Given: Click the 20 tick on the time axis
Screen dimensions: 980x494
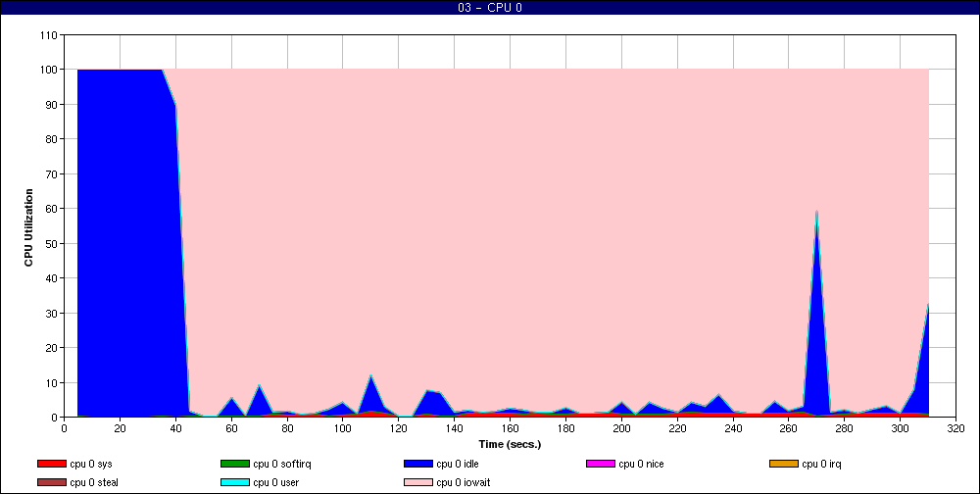Looking at the screenshot, I should point(120,428).
